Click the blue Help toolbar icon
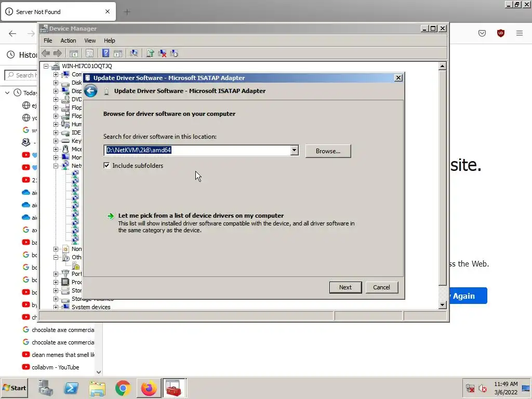 pos(106,54)
